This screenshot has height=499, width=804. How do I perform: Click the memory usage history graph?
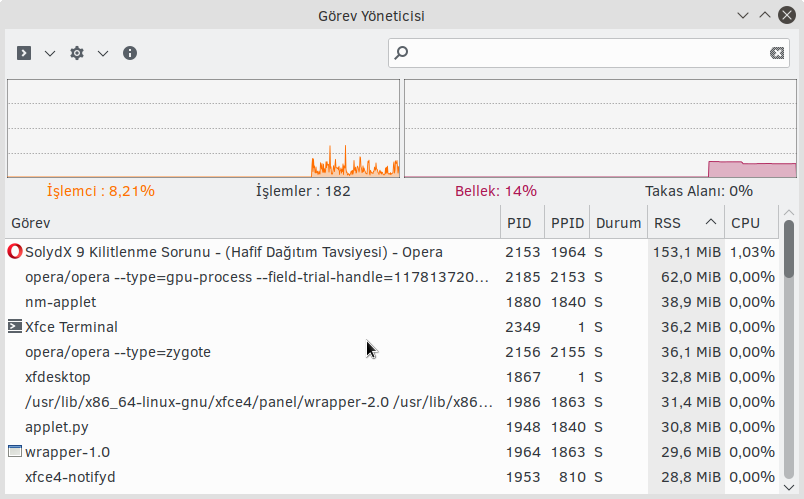[x=600, y=128]
